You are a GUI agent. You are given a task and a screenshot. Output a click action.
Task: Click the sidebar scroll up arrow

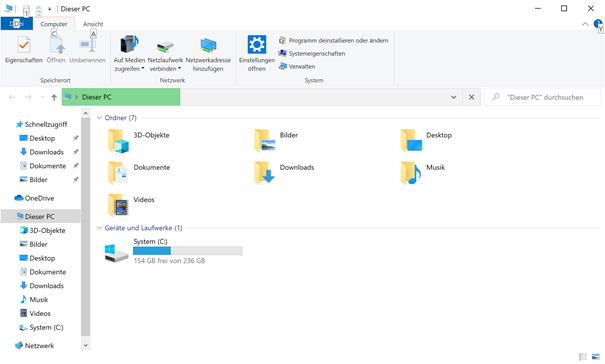(x=86, y=113)
